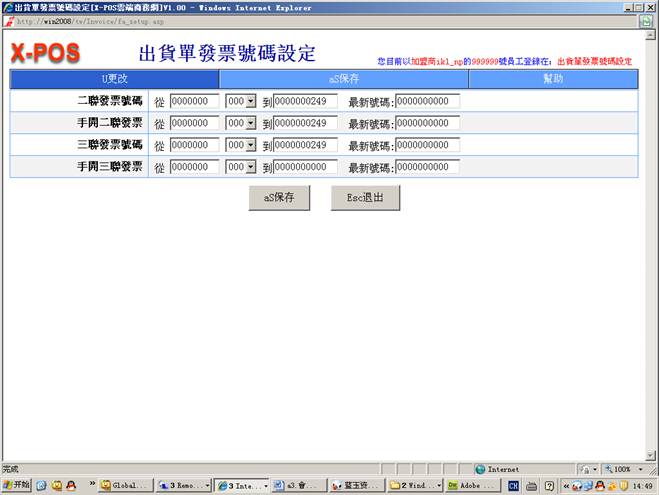This screenshot has height=495, width=659.
Task: Click the 二聯發票號碼 從 start number field
Action: pyautogui.click(x=194, y=101)
